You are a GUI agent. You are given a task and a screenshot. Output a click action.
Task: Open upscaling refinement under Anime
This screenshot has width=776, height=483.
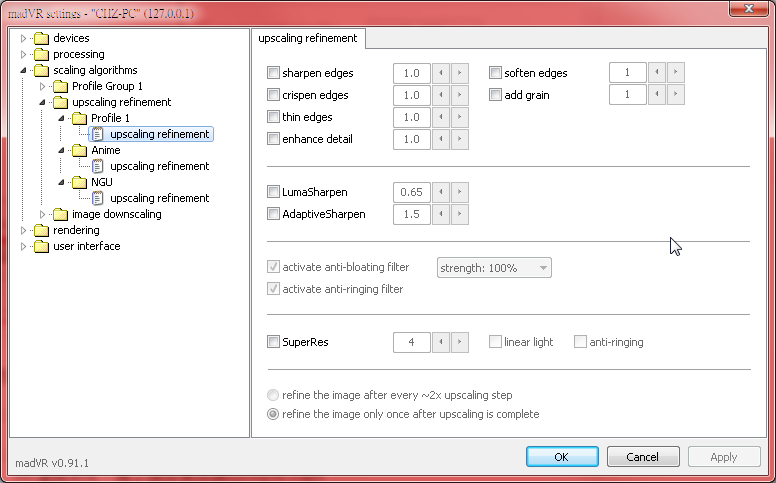159,166
